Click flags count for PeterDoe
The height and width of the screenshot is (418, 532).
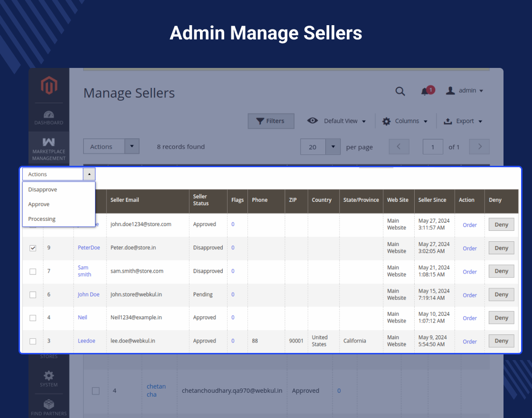(233, 247)
